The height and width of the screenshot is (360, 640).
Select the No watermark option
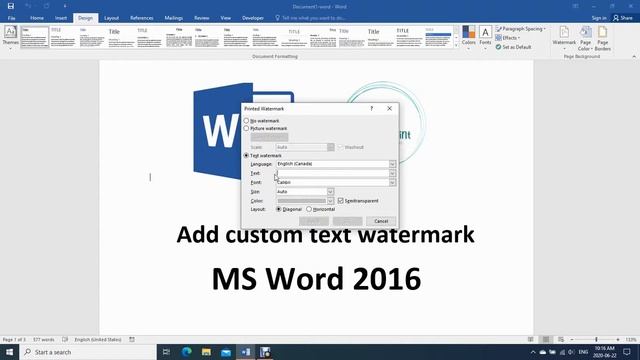click(247, 121)
